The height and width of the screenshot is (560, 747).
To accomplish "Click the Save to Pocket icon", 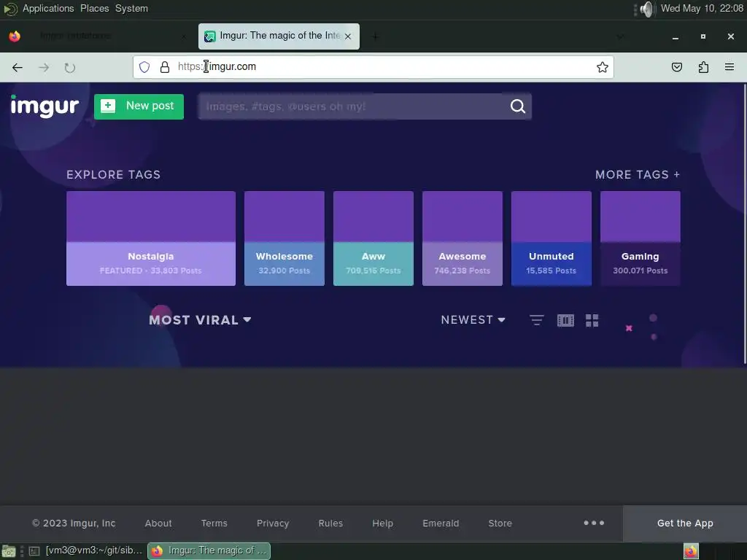I will pos(676,67).
